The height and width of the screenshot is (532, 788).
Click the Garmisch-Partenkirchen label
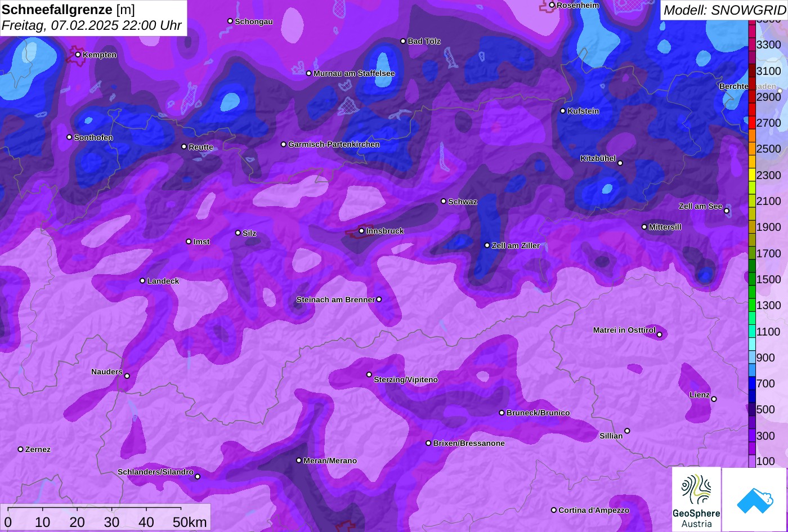pyautogui.click(x=334, y=145)
